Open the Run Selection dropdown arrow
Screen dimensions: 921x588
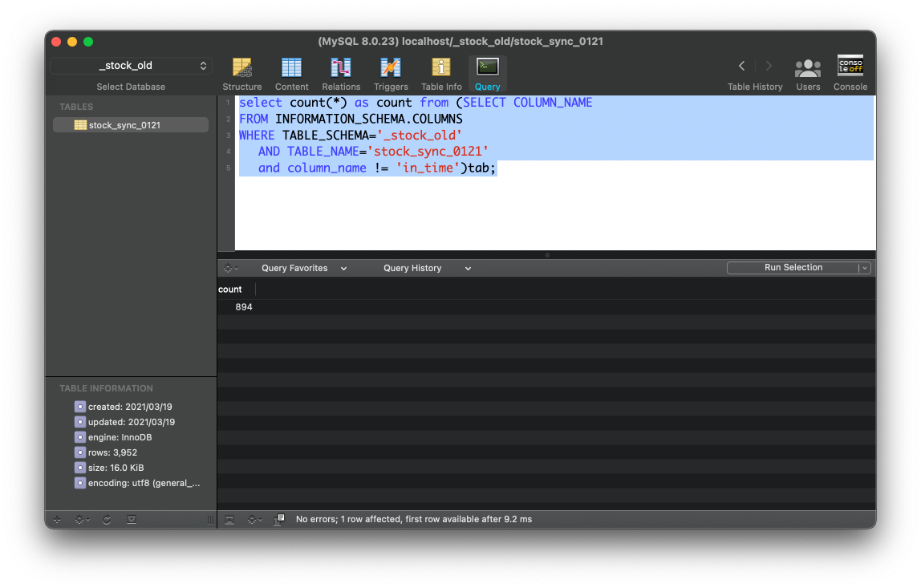click(865, 268)
